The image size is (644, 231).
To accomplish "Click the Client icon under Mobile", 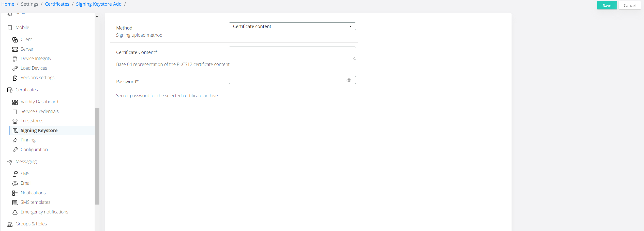I will [x=15, y=40].
